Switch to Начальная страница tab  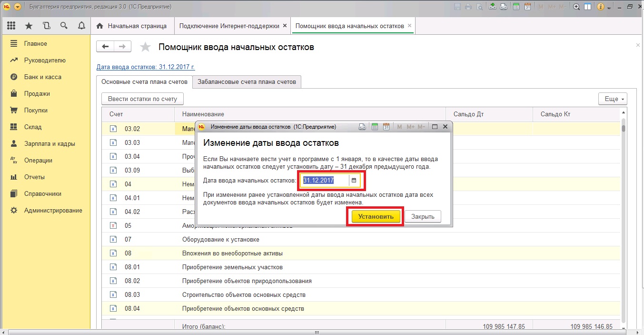(x=132, y=26)
